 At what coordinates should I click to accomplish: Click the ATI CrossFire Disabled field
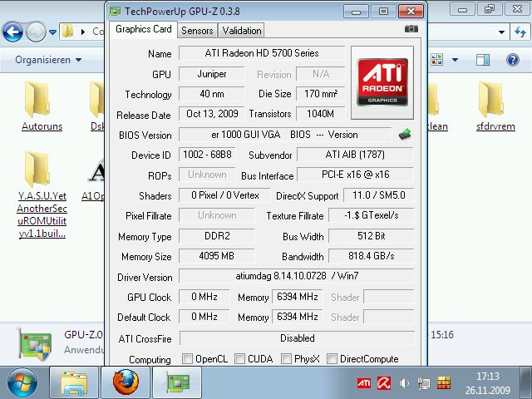click(x=297, y=338)
